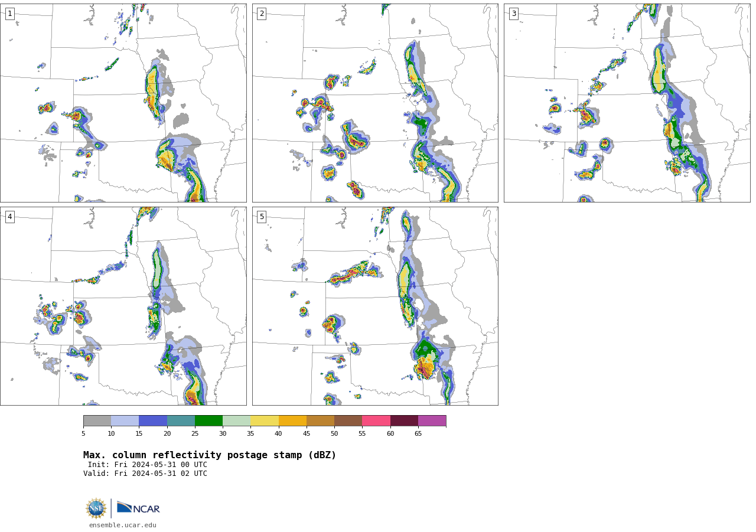Click the yellow 35-40 dBZ swatch
The width and height of the screenshot is (756, 532).
(265, 421)
